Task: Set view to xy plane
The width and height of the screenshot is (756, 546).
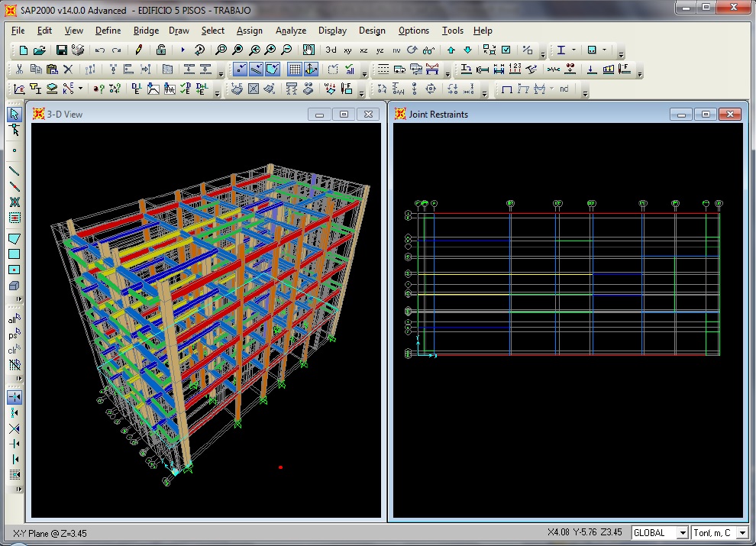Action: 347,50
